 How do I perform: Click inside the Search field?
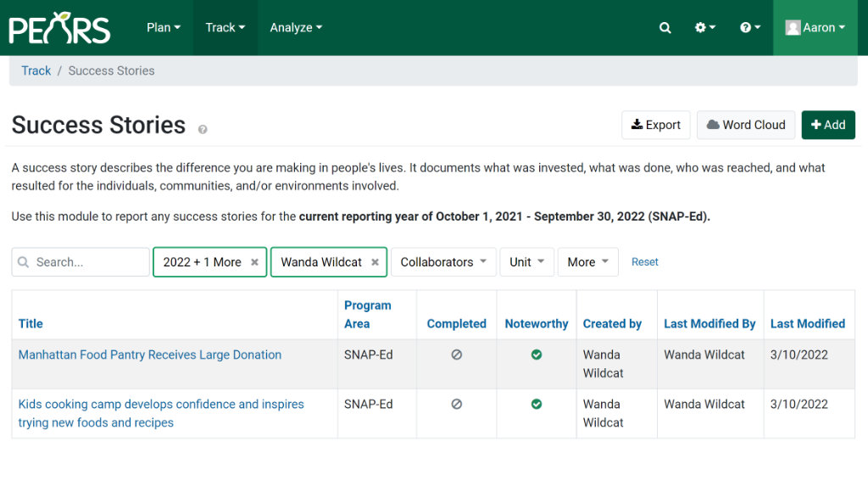pos(81,262)
